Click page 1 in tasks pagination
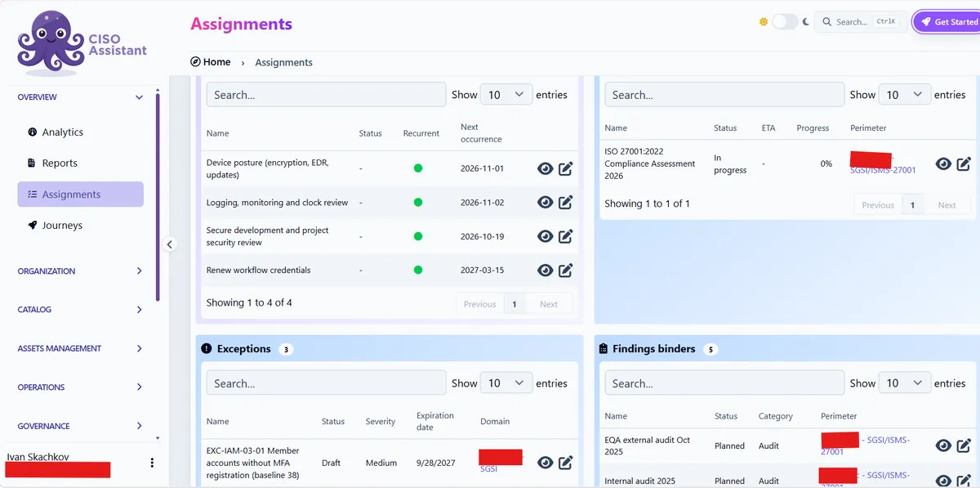 pyautogui.click(x=514, y=304)
